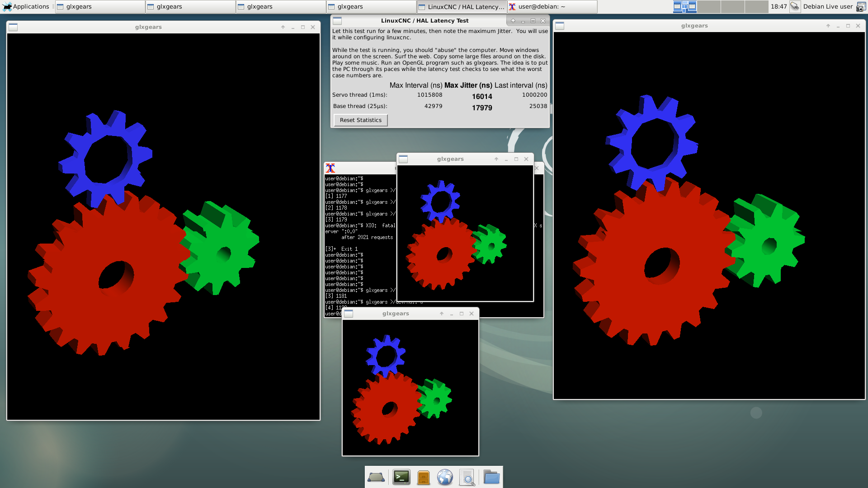Open the File Manager cabinet icon
Viewport: 868px width, 488px height.
pos(423,477)
